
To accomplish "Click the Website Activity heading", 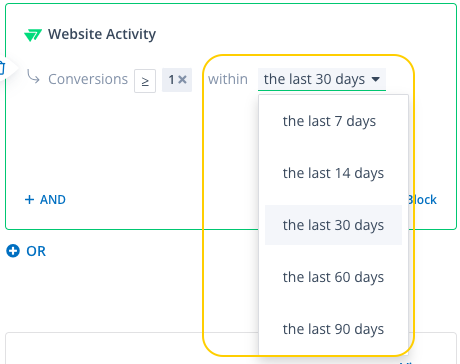I will coord(102,34).
